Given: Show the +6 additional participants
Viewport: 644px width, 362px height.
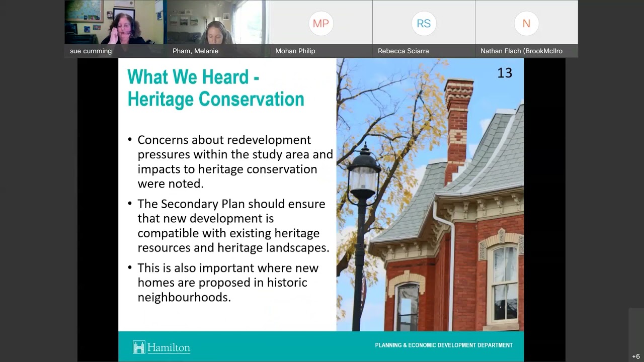Looking at the screenshot, I should (636, 356).
